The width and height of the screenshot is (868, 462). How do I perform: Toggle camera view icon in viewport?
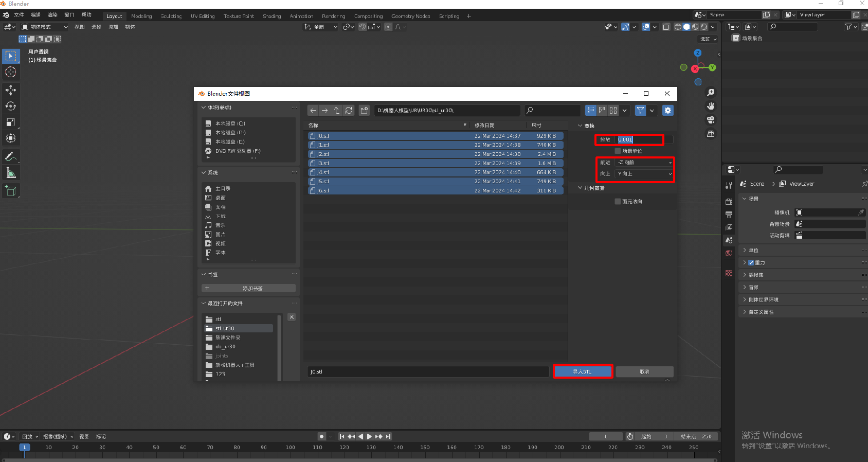[x=711, y=120]
